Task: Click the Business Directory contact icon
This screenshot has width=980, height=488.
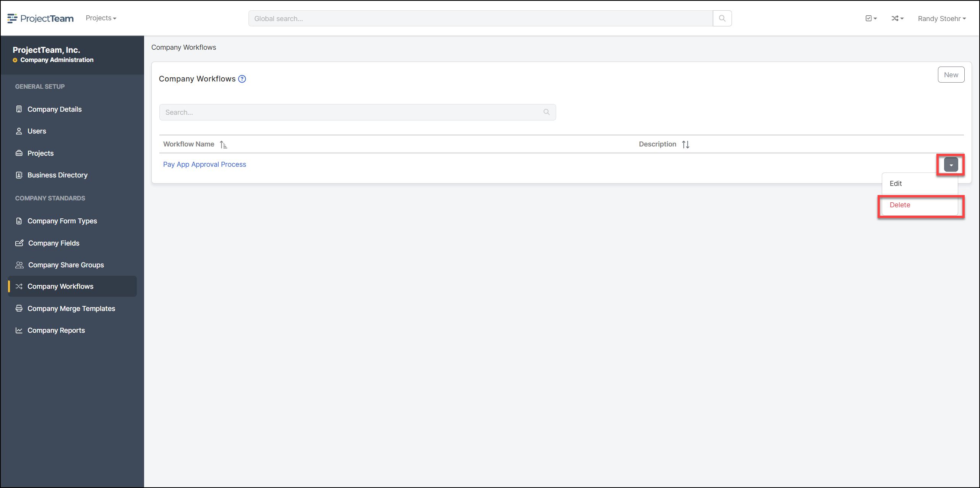Action: (x=19, y=175)
